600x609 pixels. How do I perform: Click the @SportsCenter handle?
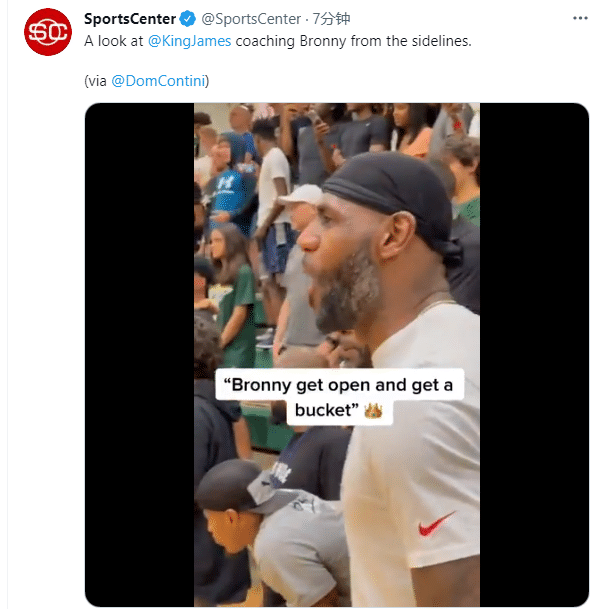pyautogui.click(x=249, y=19)
